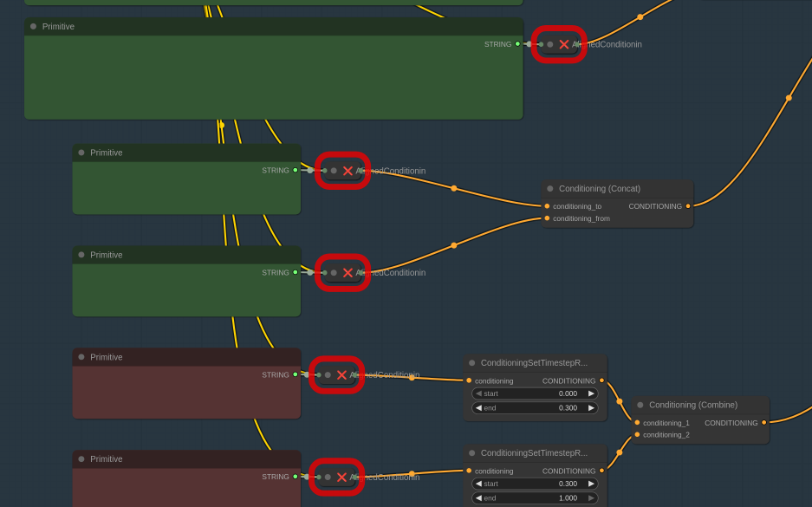Click text area of upper red Primitive node
Screen dimensions: 812x507
[186, 400]
